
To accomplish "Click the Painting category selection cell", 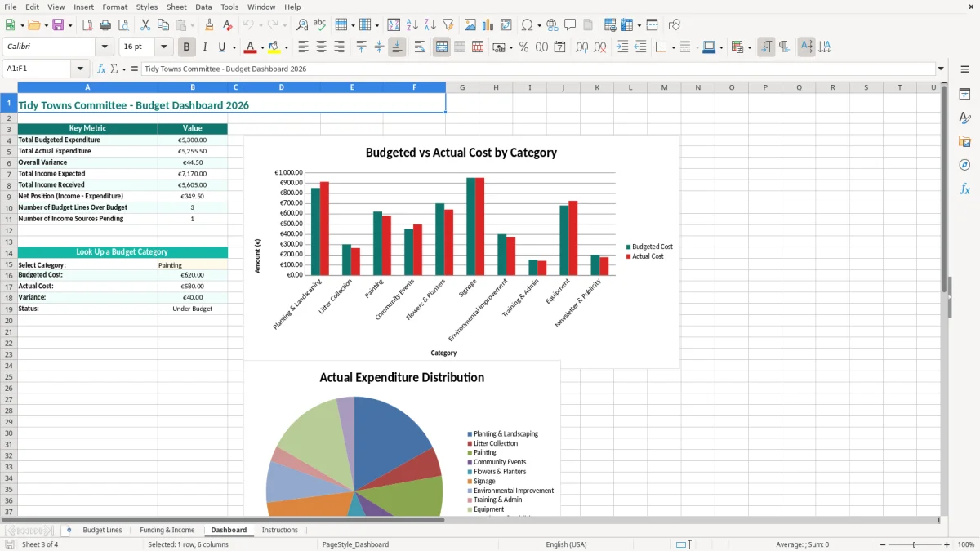I will (193, 264).
